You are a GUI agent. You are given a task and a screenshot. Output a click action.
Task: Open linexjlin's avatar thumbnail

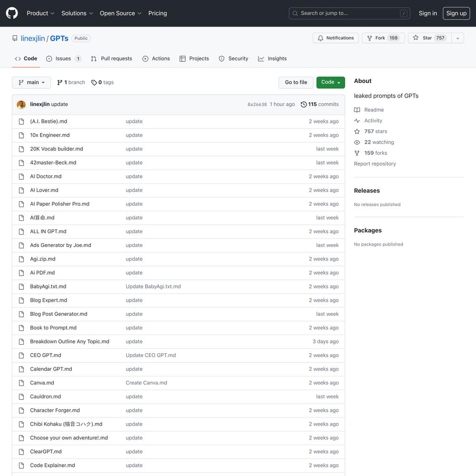(x=21, y=104)
